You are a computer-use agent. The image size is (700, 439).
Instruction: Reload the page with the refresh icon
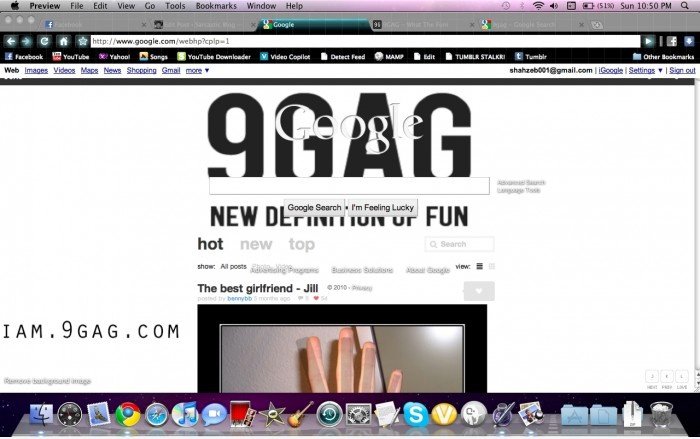tap(44, 42)
